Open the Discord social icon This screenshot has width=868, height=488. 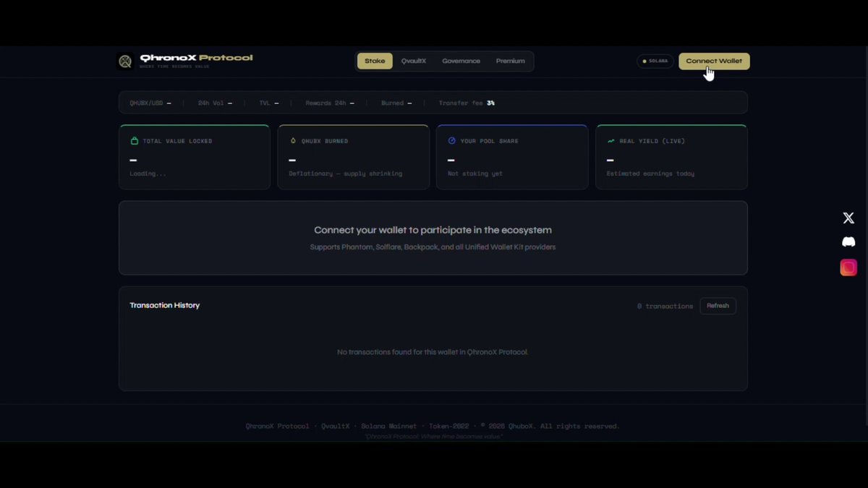coord(848,242)
